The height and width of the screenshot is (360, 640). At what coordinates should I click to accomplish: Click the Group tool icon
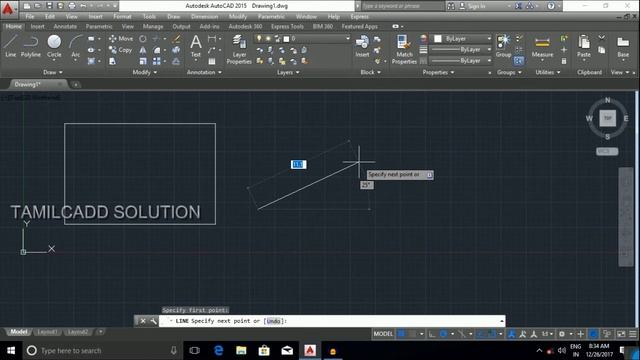503,46
